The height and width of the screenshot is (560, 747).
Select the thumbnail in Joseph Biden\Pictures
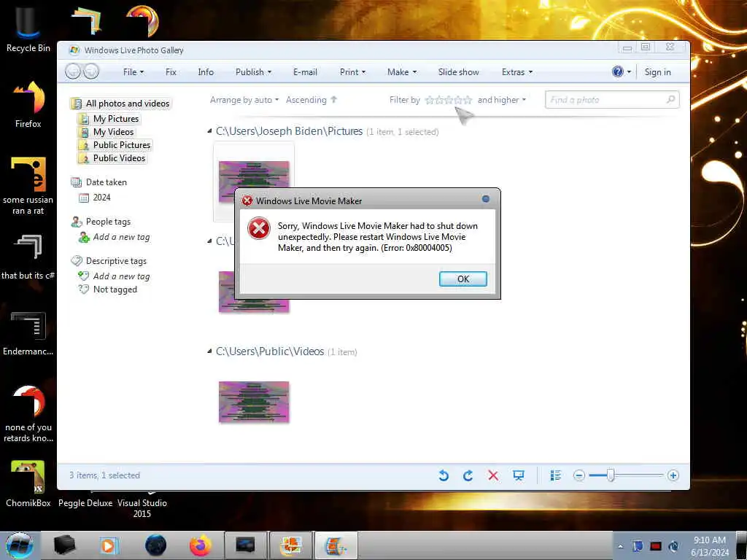[x=253, y=174]
